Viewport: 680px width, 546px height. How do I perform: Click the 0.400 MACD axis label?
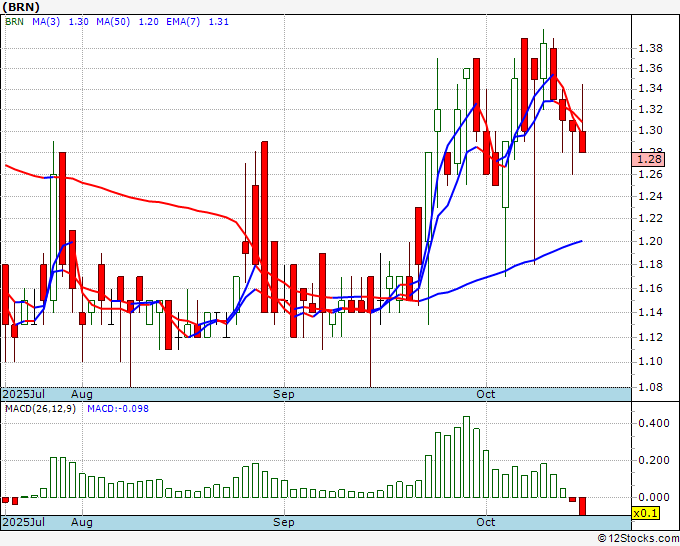pos(654,423)
